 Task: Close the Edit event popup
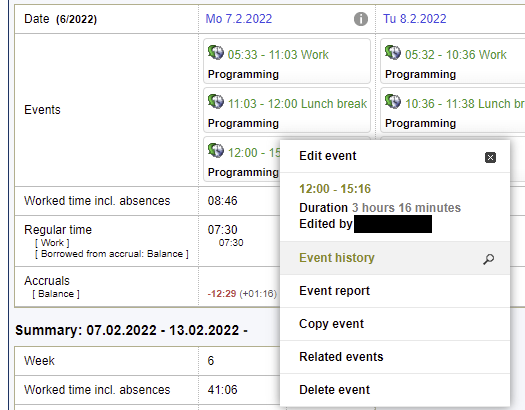[491, 157]
